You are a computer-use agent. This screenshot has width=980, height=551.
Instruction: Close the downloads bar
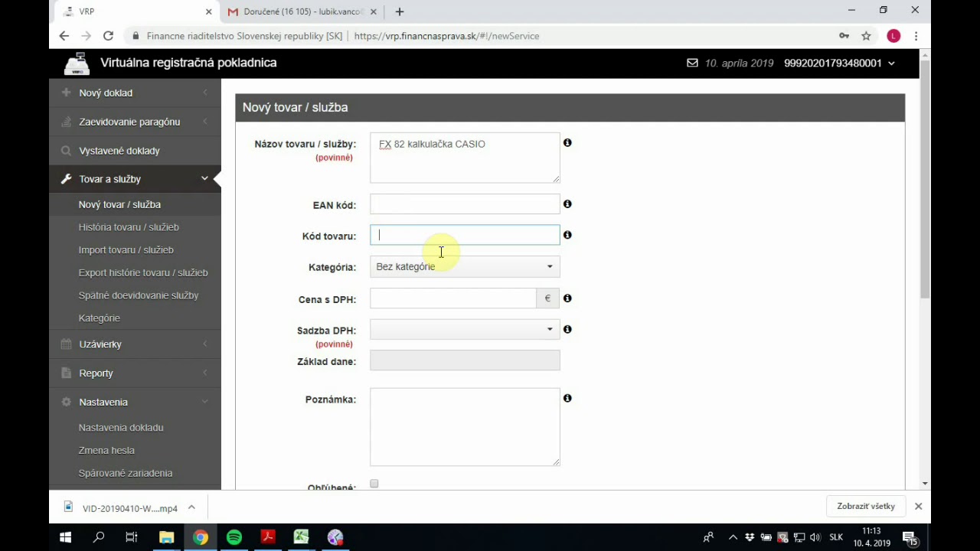918,507
